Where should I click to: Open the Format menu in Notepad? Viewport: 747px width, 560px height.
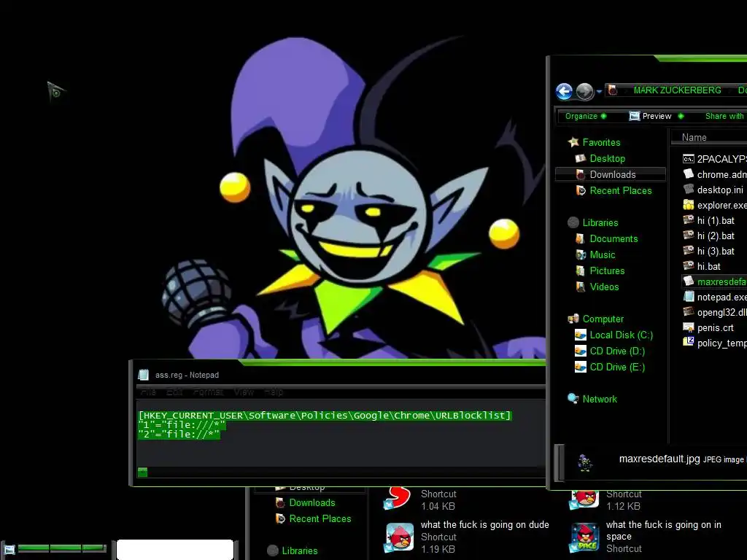pyautogui.click(x=208, y=392)
